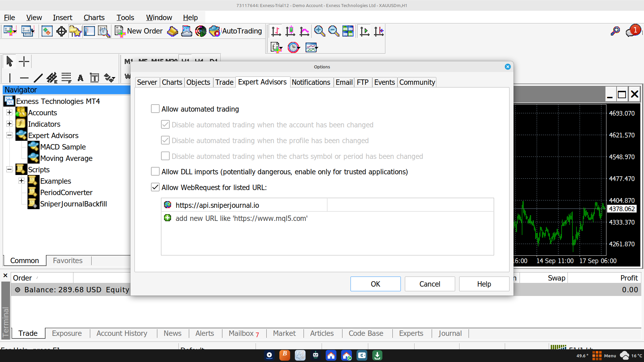Expand the Accounts tree node
644x362 pixels.
(x=9, y=113)
